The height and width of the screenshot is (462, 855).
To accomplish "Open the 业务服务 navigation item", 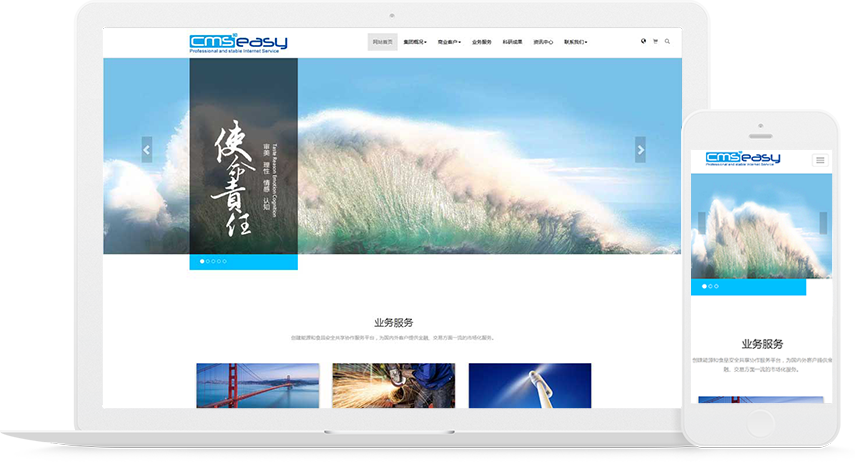I will pyautogui.click(x=482, y=43).
